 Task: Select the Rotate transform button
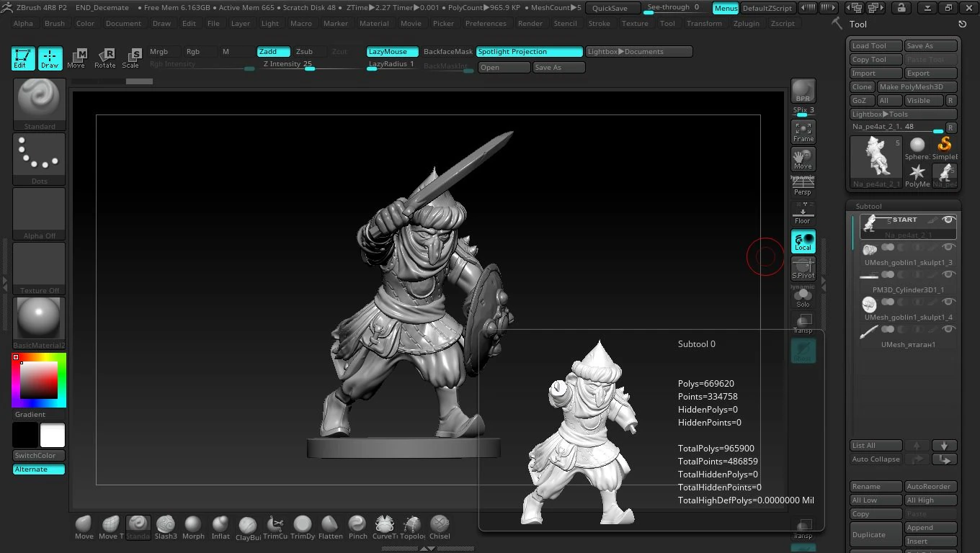104,58
